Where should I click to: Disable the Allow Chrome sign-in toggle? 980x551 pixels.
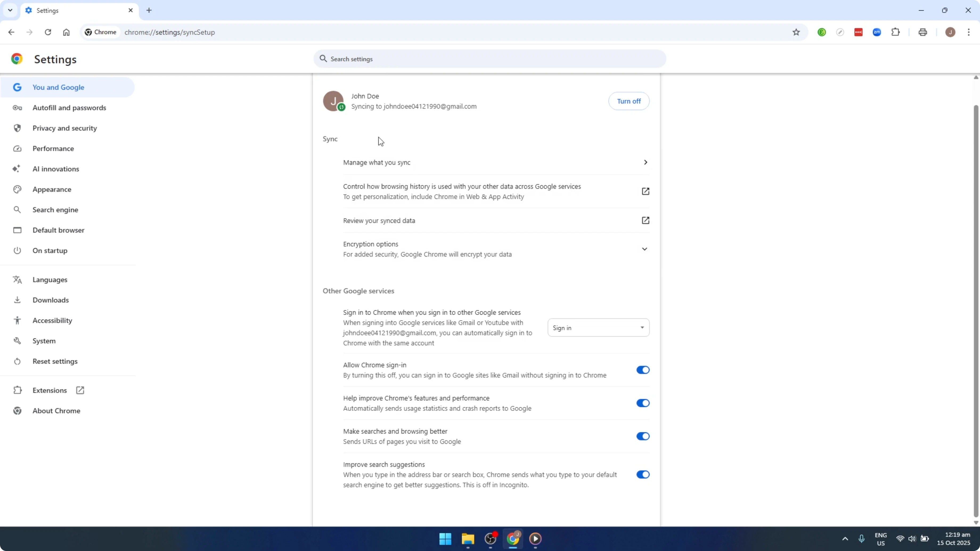click(643, 370)
